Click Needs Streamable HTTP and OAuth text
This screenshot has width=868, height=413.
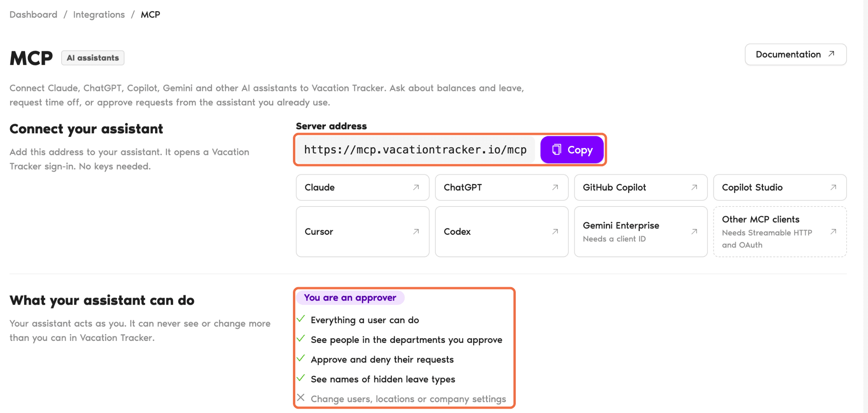click(x=767, y=239)
